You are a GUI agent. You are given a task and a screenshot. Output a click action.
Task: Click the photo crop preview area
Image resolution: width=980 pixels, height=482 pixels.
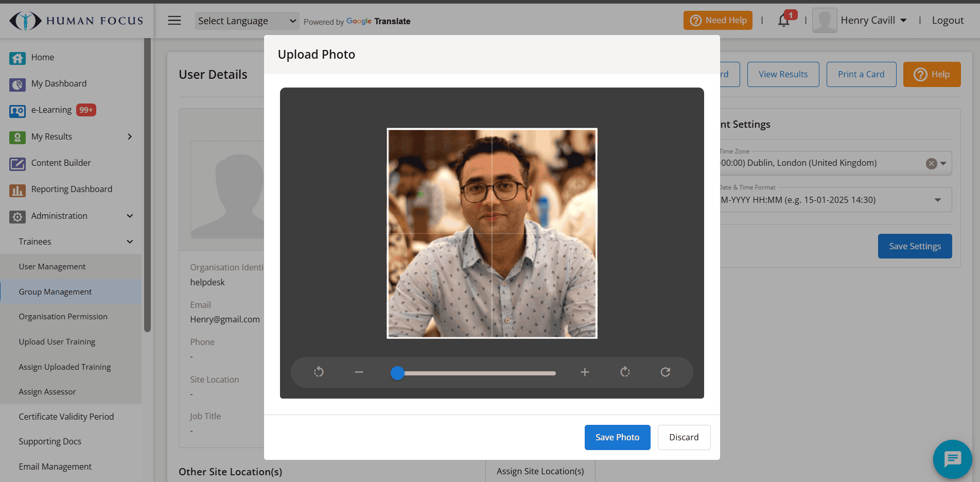point(492,233)
